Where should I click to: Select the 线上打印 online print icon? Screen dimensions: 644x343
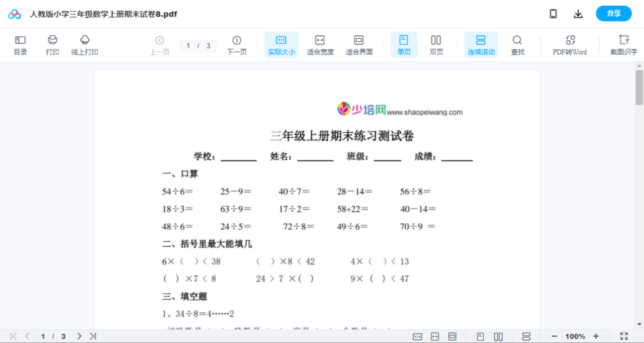click(x=85, y=45)
